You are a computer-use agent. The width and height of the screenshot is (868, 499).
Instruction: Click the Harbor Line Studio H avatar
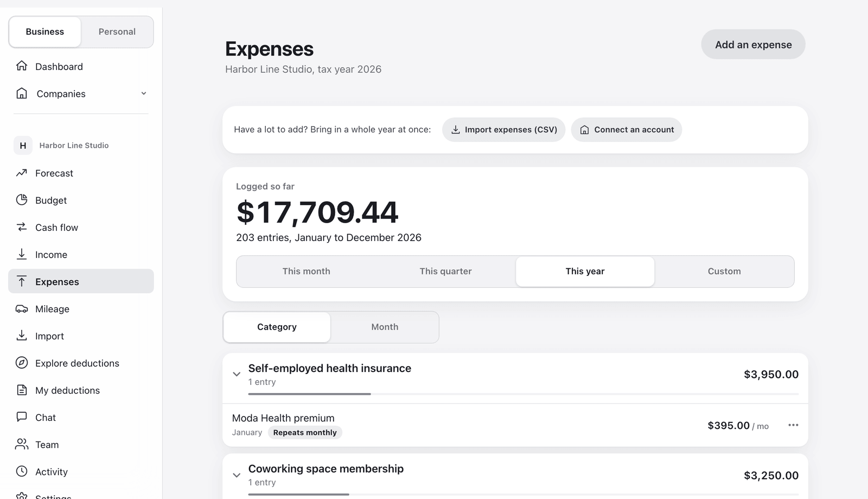tap(23, 145)
